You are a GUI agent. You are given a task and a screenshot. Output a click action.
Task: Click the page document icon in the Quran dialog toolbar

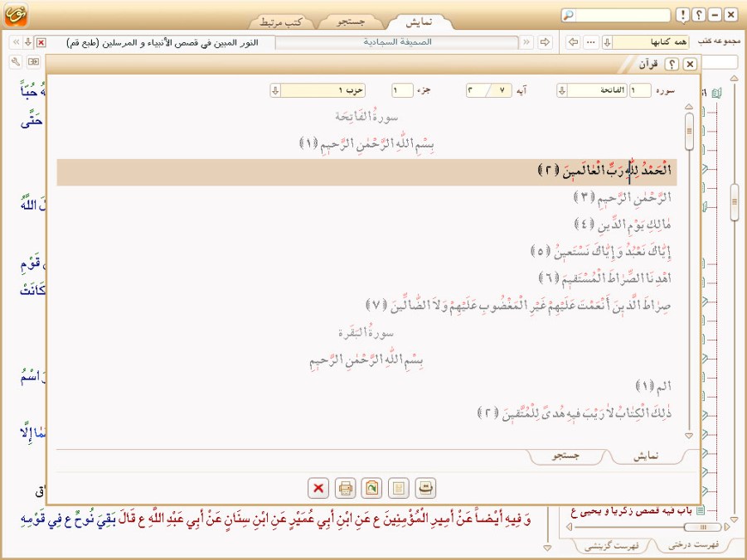pos(398,488)
